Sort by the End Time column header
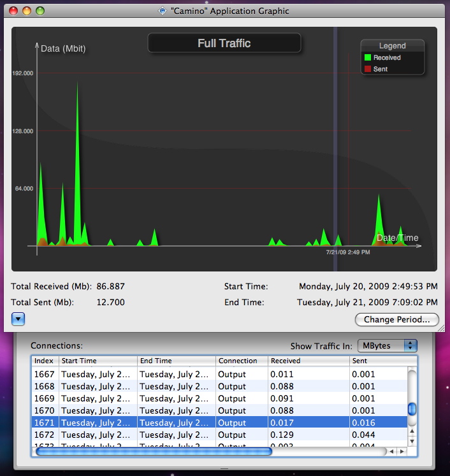The image size is (450, 476). (x=177, y=361)
